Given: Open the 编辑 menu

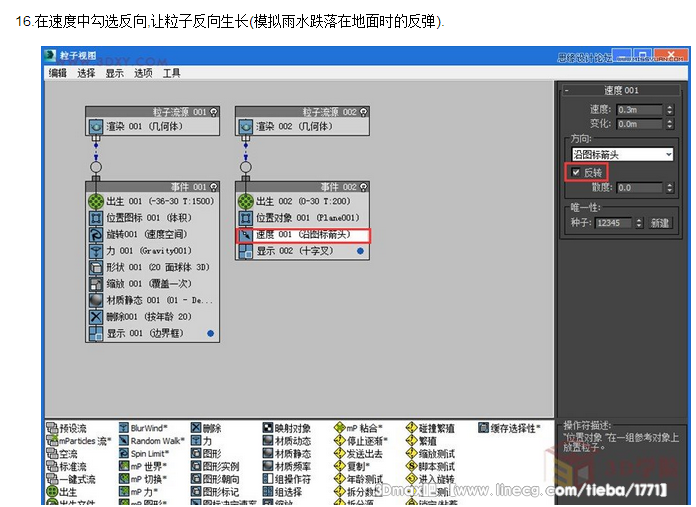Looking at the screenshot, I should (58, 73).
